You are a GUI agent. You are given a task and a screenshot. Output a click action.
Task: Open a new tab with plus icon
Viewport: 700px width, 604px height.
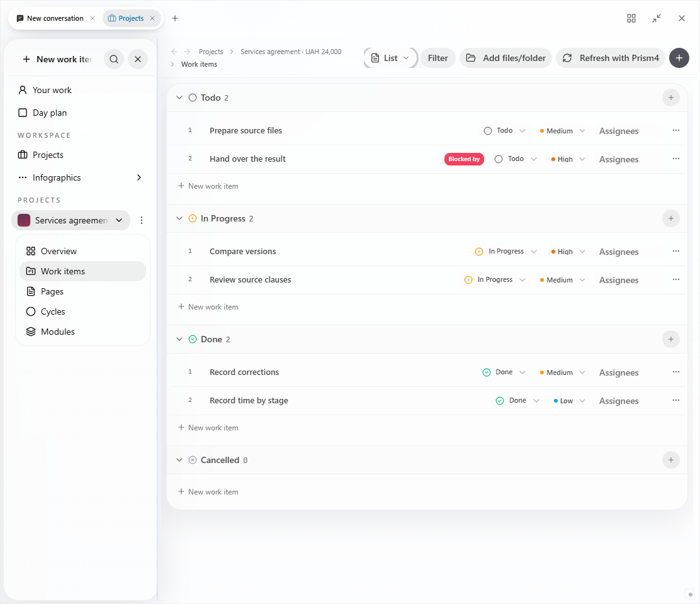[x=175, y=18]
